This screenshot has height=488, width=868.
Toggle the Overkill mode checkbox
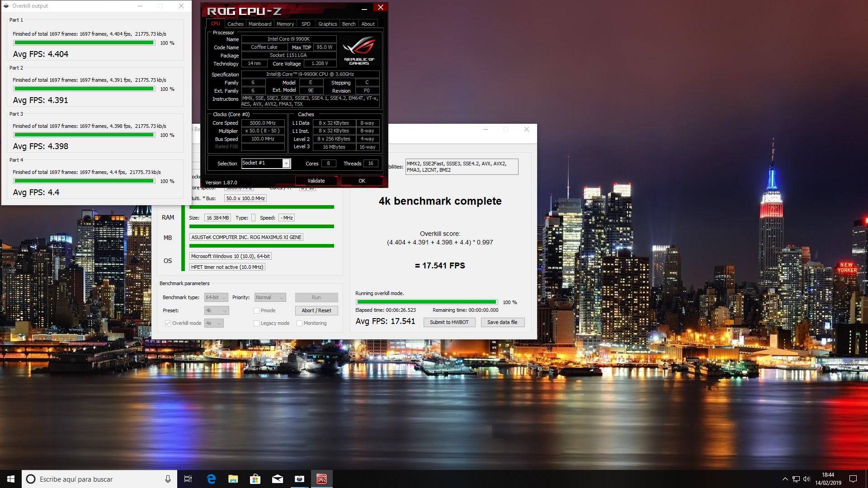pyautogui.click(x=168, y=323)
